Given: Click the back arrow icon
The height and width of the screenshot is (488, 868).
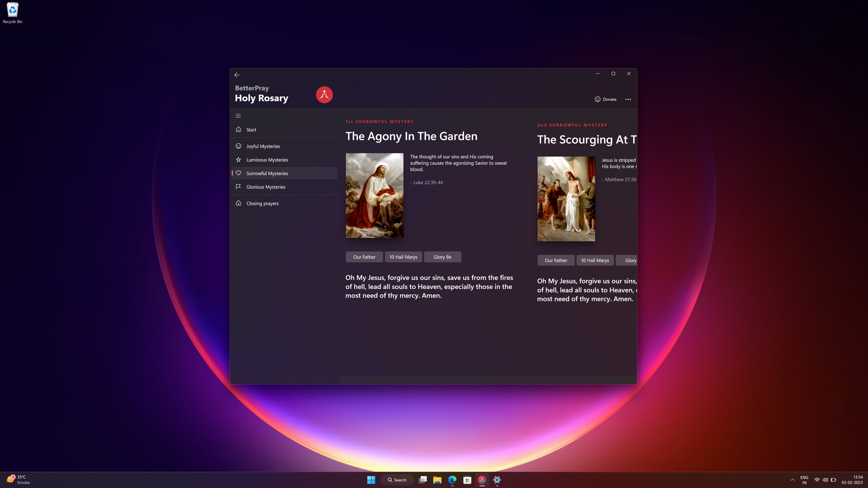Looking at the screenshot, I should 237,75.
